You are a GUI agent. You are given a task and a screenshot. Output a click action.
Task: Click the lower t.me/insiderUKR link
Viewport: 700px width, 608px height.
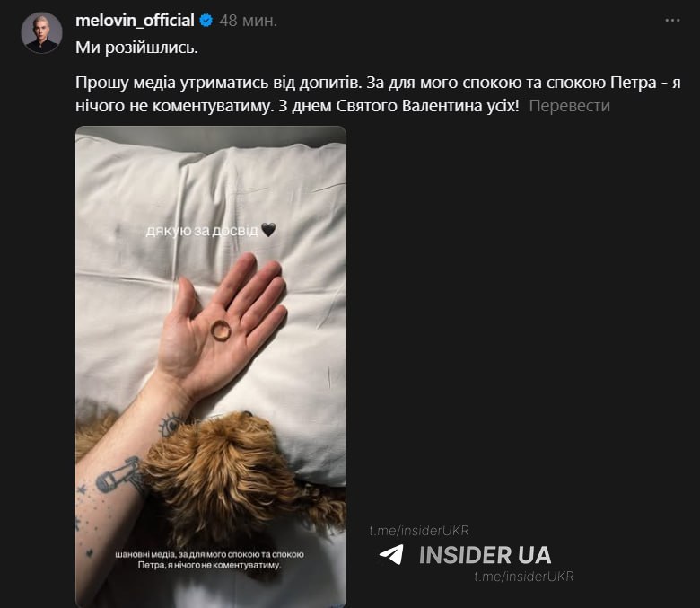tap(524, 577)
